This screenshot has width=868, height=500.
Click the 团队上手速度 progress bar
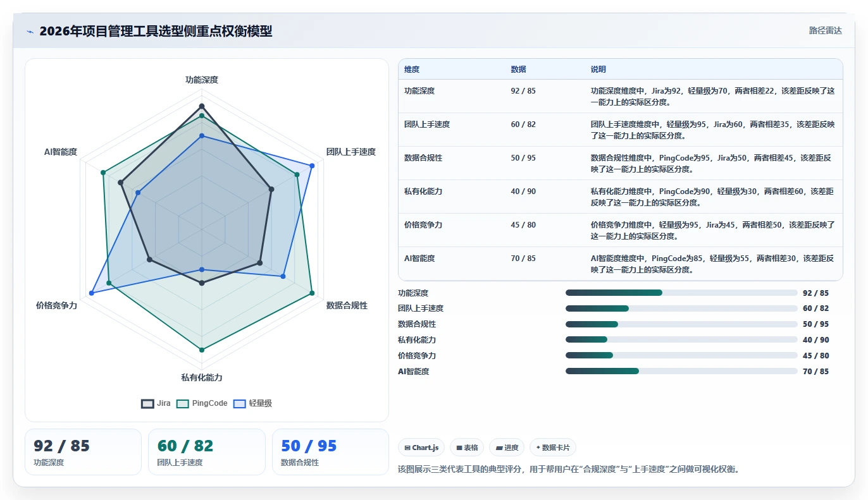(x=681, y=308)
